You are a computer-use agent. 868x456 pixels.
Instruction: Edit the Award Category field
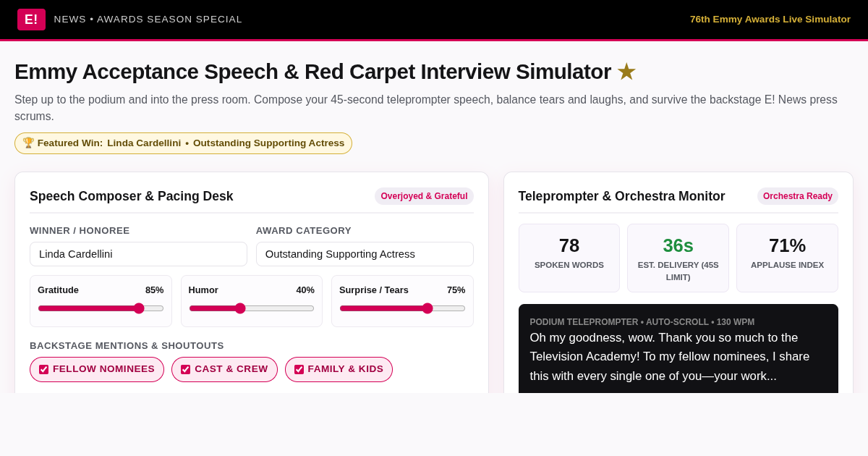pos(365,254)
